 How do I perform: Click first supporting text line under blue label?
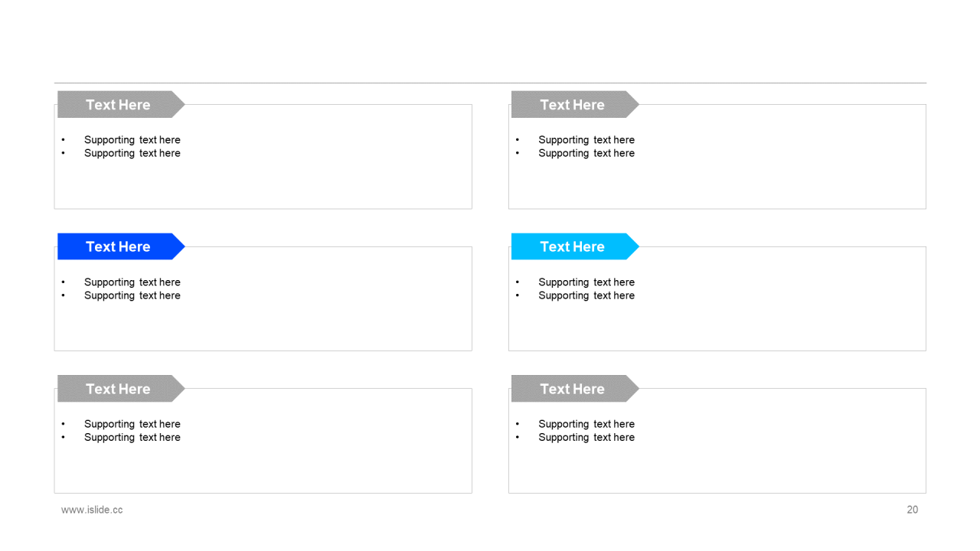click(x=132, y=282)
